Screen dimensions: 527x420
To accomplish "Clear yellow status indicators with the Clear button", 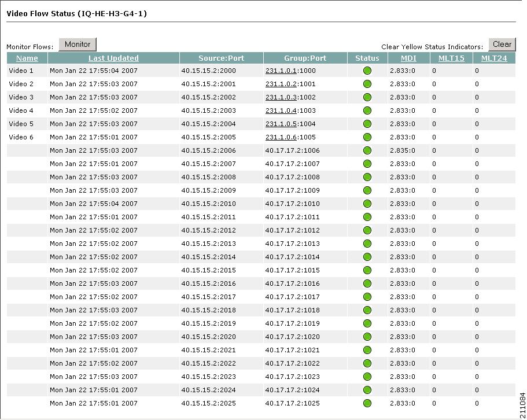I will tap(502, 44).
